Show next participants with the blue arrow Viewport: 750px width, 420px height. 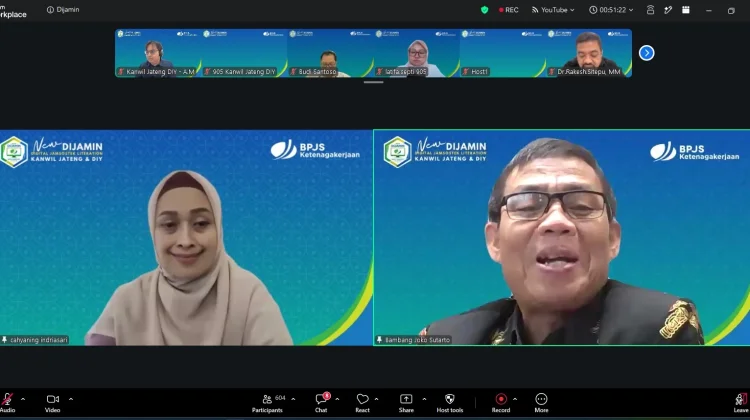[x=646, y=53]
